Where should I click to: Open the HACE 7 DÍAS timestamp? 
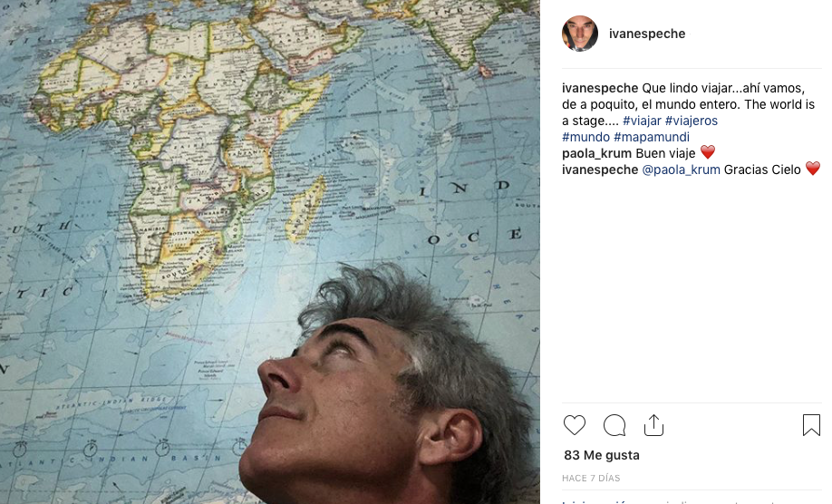point(591,478)
